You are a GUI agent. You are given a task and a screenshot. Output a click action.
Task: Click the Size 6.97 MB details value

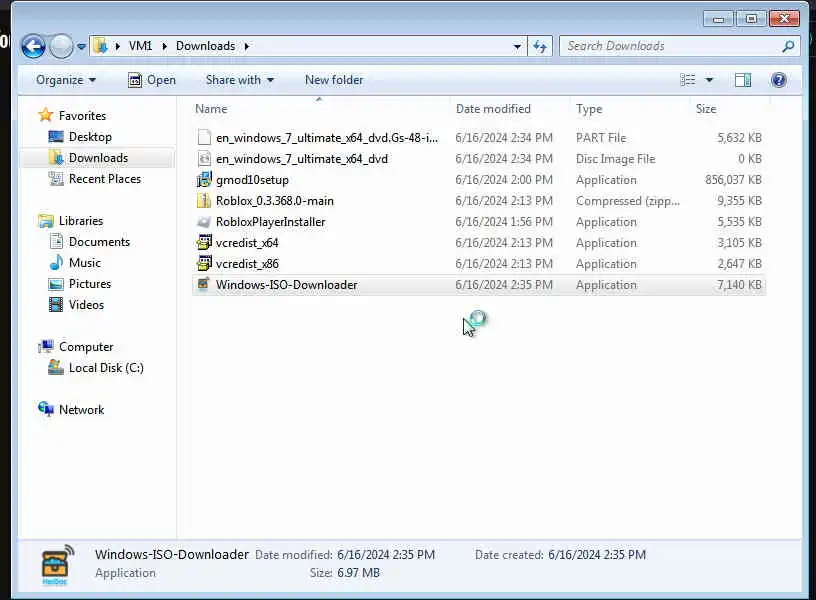[358, 573]
